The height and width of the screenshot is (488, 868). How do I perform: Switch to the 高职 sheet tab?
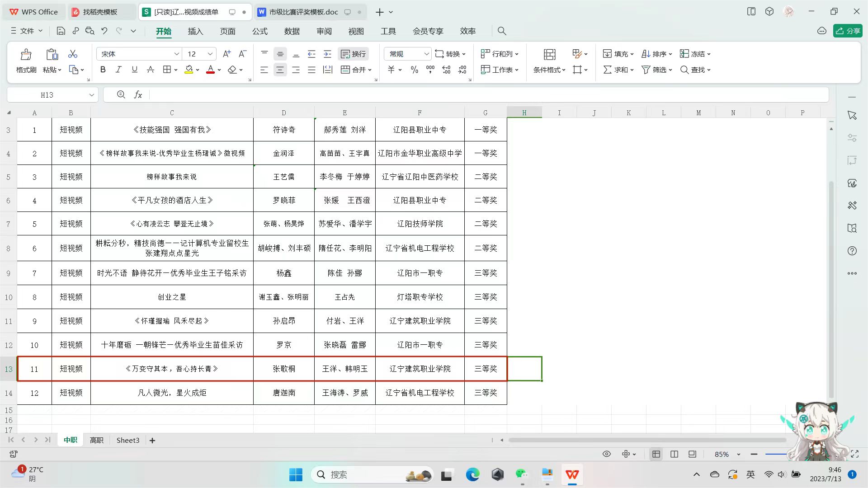pyautogui.click(x=97, y=440)
